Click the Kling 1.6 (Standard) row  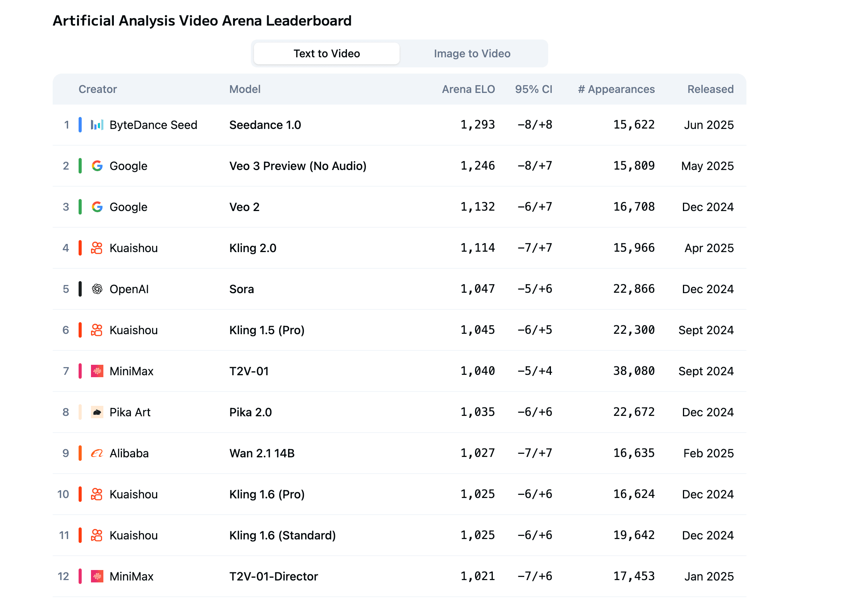click(282, 535)
